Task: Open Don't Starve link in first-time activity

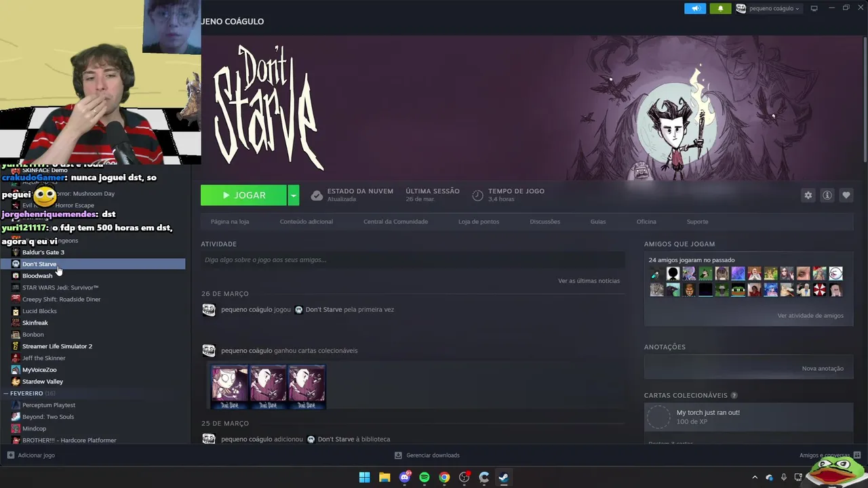Action: point(323,310)
